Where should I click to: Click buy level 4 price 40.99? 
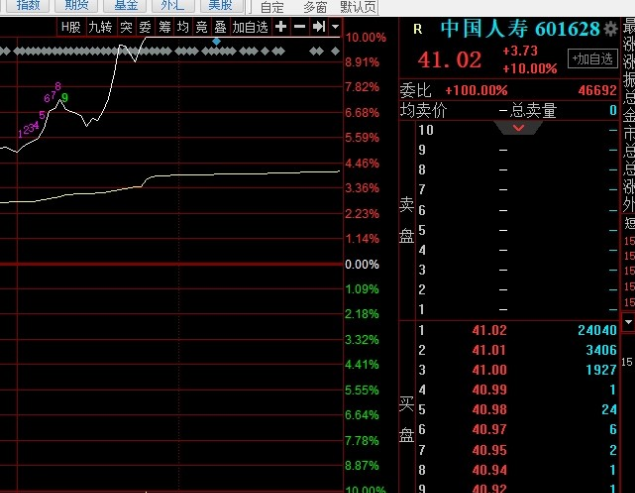coord(489,390)
